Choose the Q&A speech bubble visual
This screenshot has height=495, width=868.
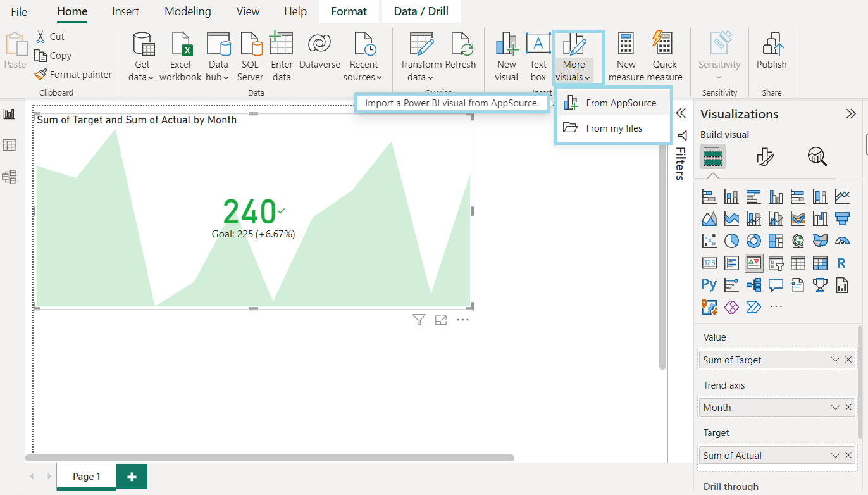[776, 285]
